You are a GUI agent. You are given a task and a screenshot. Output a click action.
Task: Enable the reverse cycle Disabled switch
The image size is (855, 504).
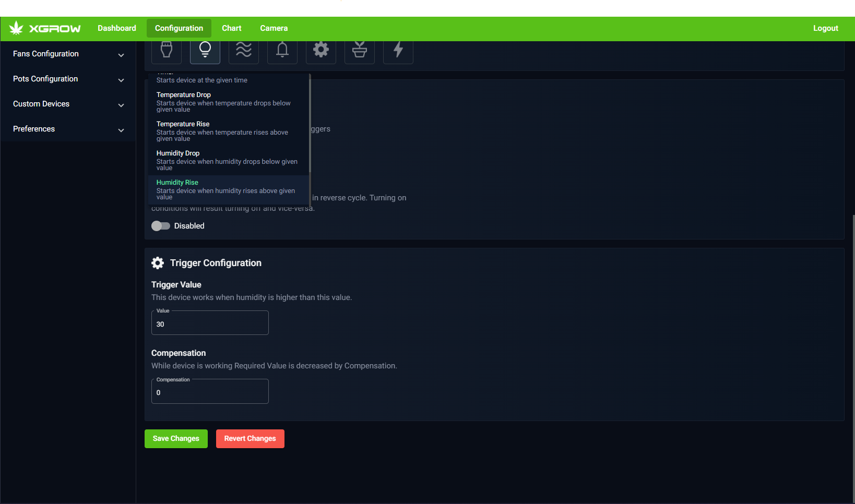[x=161, y=226]
